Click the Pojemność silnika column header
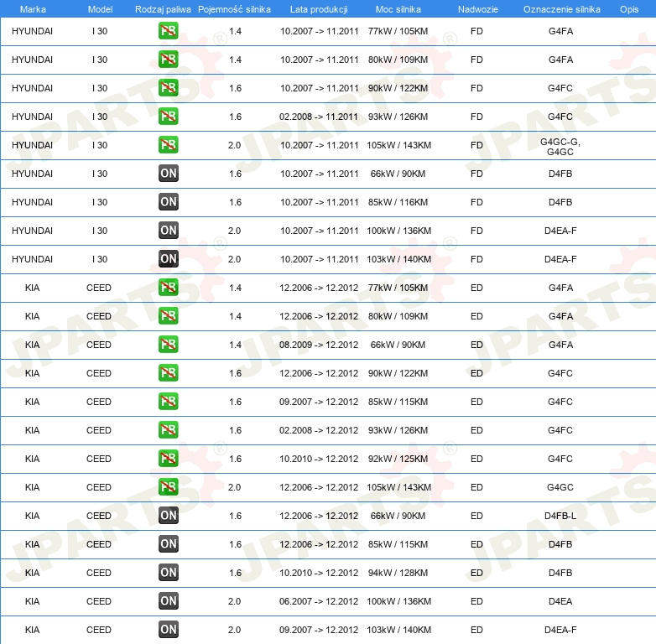Image resolution: width=656 pixels, height=644 pixels. coord(234,9)
